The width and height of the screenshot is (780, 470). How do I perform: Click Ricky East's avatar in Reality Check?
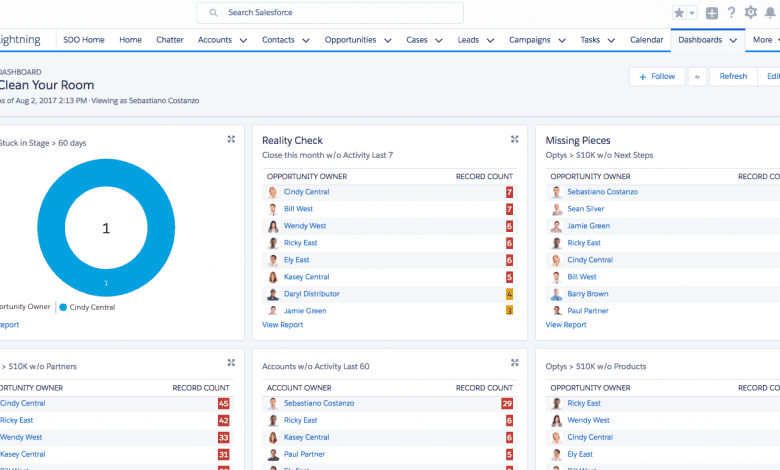273,243
